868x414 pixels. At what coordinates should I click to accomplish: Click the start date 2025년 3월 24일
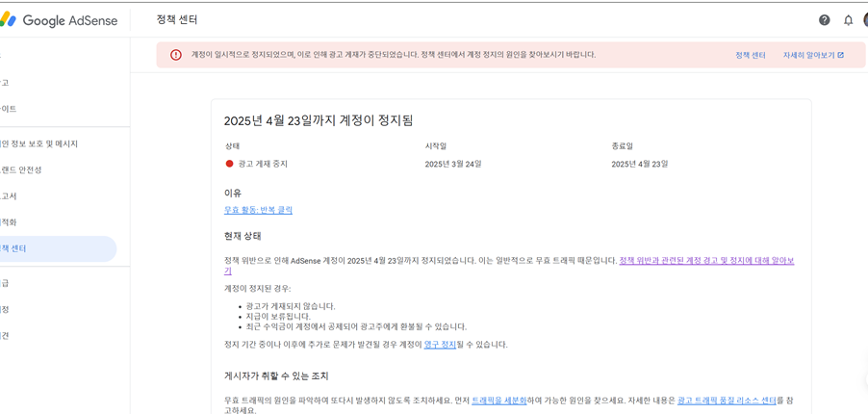tap(453, 164)
